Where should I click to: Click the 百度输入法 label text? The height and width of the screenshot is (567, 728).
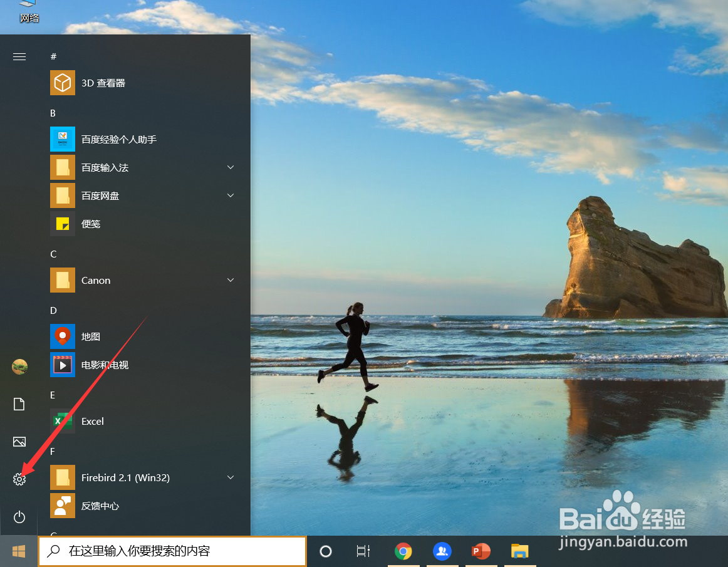click(105, 168)
